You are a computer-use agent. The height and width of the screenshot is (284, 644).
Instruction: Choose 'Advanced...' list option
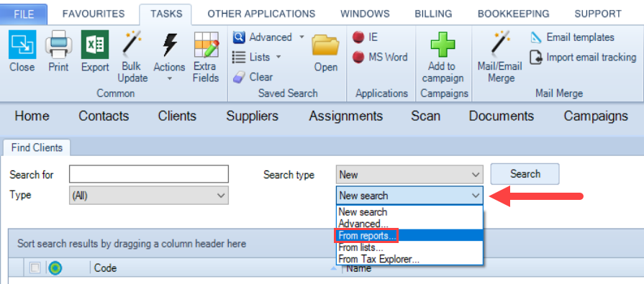click(409, 224)
